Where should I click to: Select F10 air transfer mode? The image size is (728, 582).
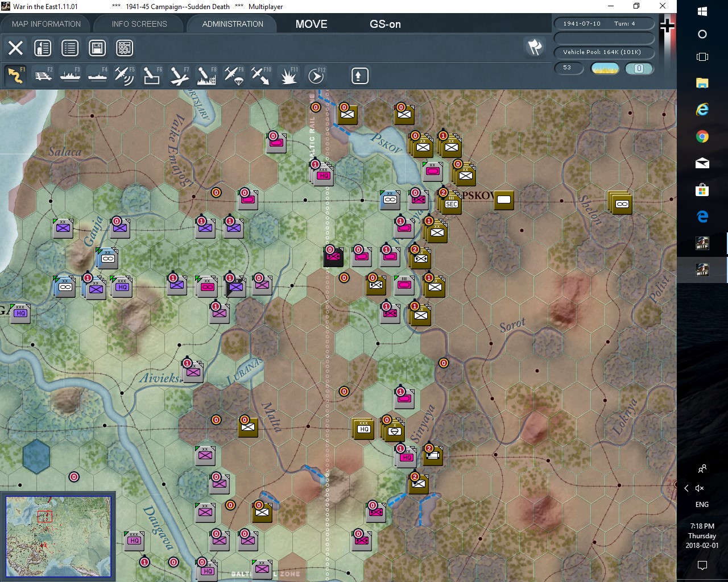[x=261, y=76]
